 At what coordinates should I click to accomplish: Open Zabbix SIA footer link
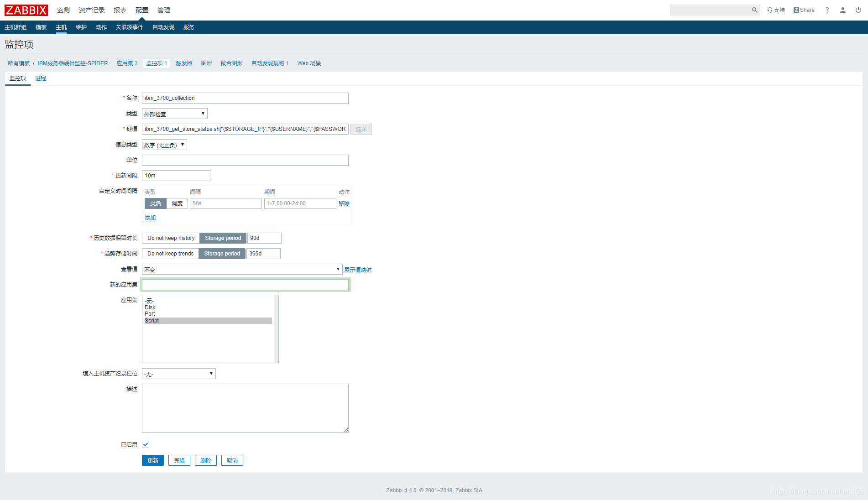click(469, 490)
